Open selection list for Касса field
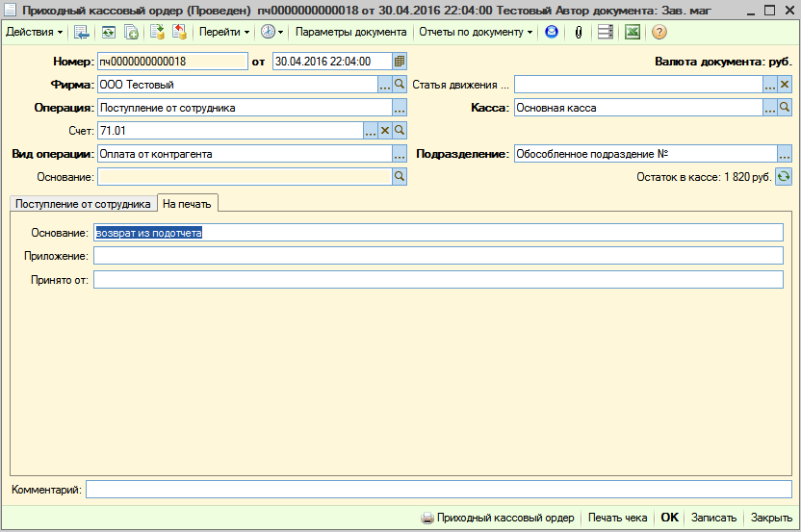The image size is (801, 532). pos(770,108)
